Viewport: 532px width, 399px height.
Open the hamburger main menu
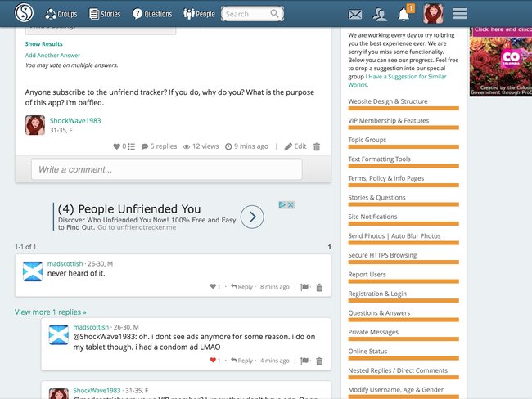[x=460, y=14]
